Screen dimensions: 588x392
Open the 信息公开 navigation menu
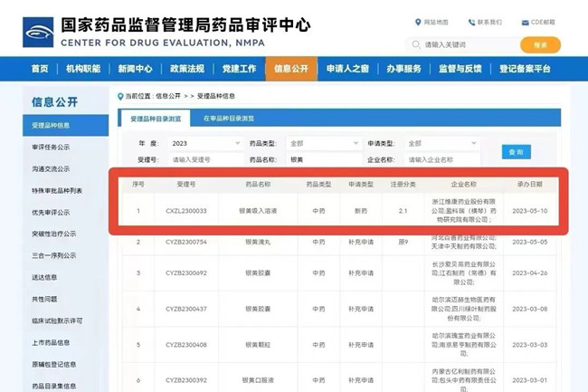(290, 69)
